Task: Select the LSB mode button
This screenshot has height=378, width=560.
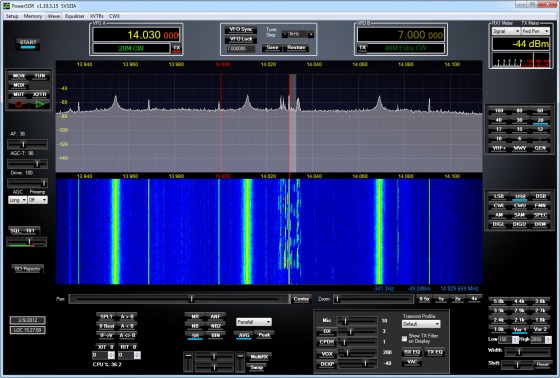Action: (x=499, y=196)
